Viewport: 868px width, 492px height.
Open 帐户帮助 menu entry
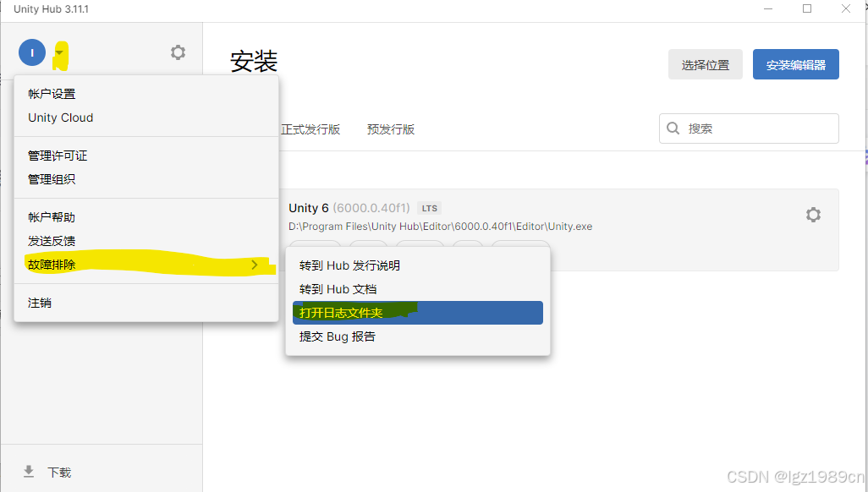pos(146,217)
